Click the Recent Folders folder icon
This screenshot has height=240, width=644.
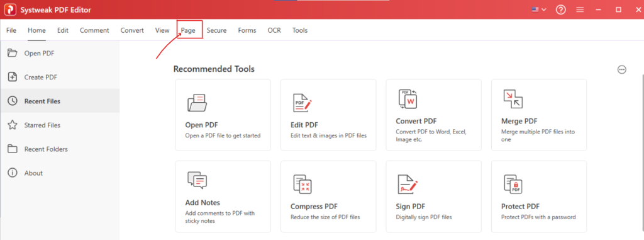[x=13, y=149]
